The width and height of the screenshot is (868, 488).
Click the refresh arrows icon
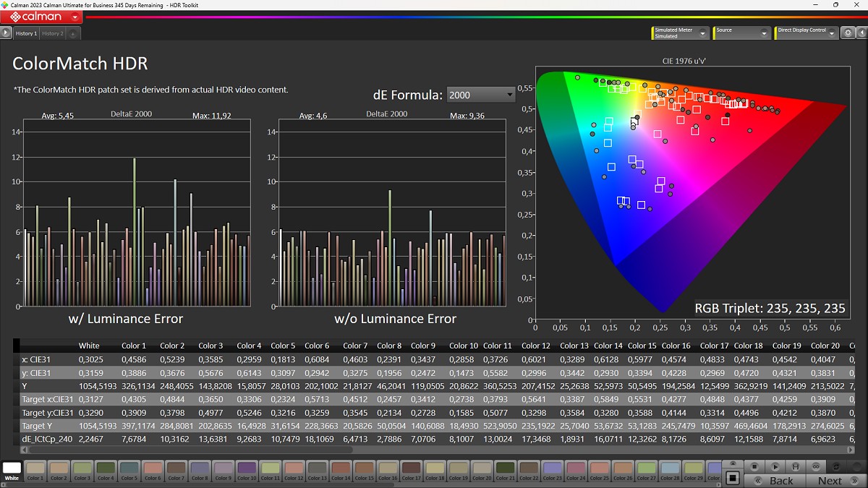tap(837, 467)
